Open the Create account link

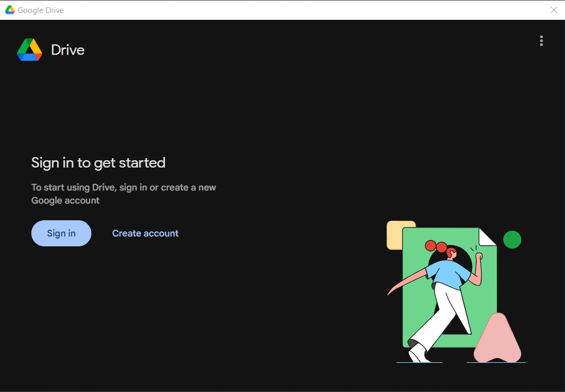coord(145,233)
